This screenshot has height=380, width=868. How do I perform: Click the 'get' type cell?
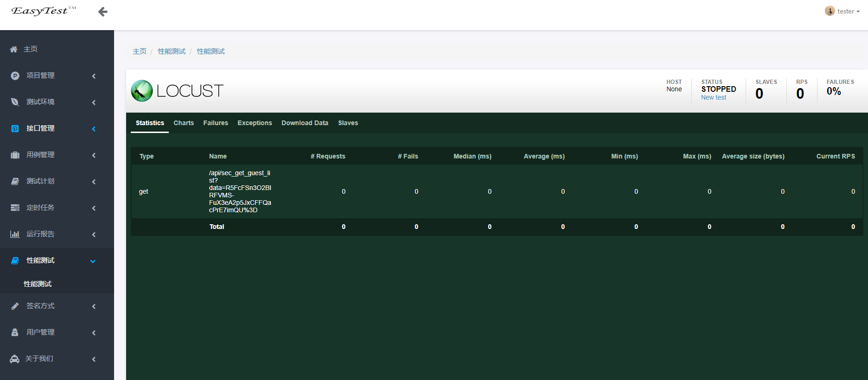[x=144, y=191]
